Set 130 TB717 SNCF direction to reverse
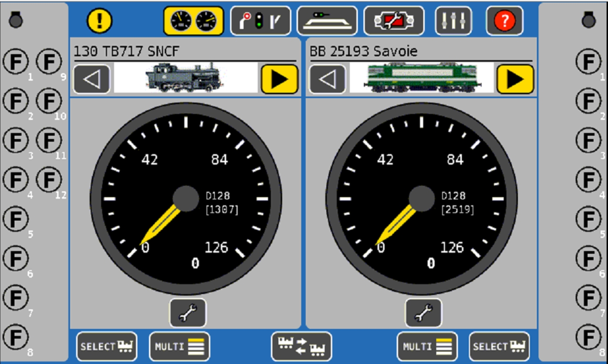Viewport: 608px width, 364px height. 91,79
